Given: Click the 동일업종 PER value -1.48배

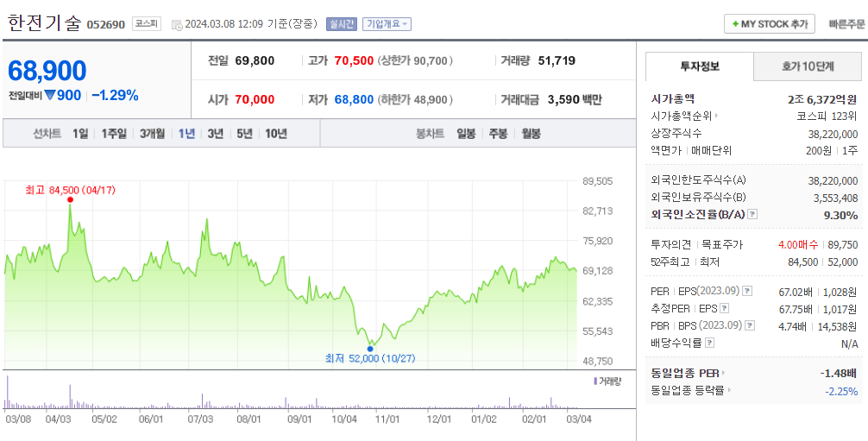Looking at the screenshot, I should (838, 374).
